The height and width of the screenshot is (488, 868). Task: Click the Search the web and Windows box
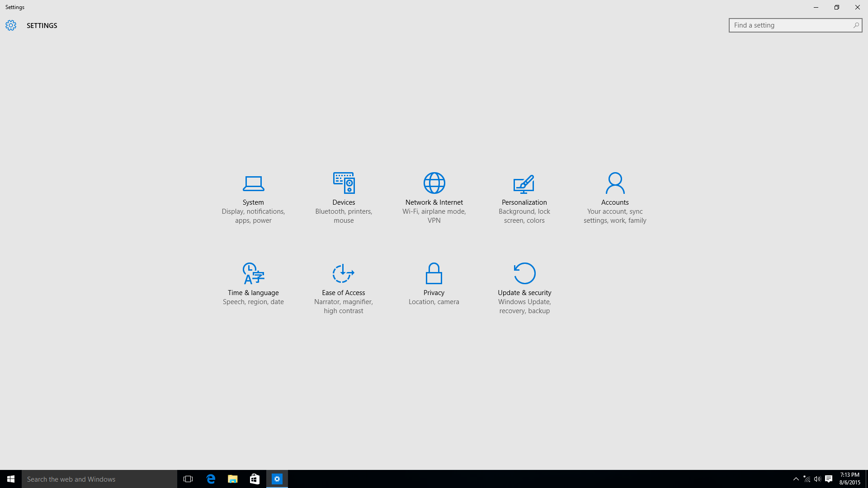[99, 479]
